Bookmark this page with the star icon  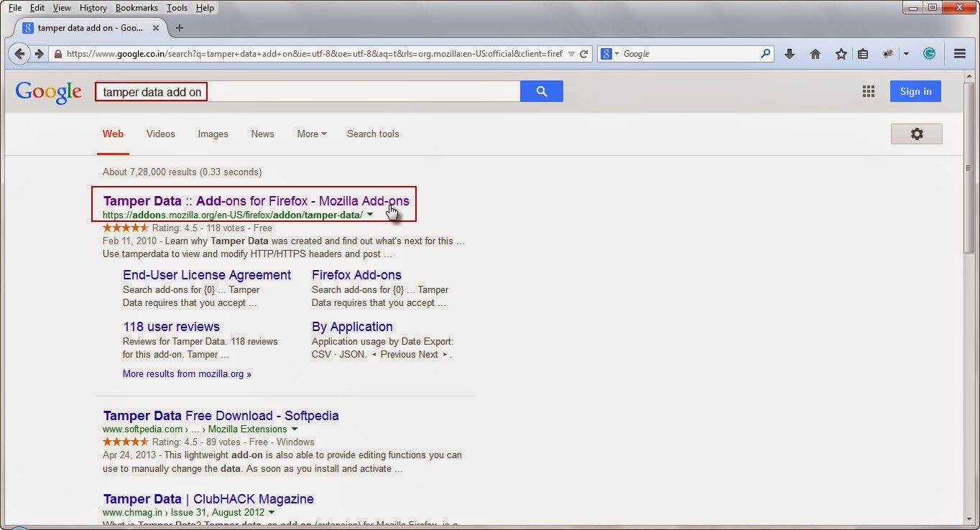click(841, 54)
